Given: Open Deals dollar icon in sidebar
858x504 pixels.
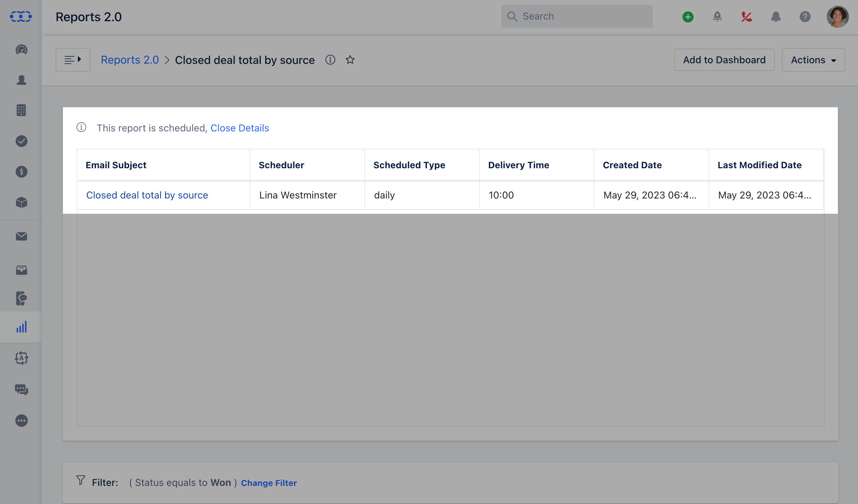Looking at the screenshot, I should [21, 171].
